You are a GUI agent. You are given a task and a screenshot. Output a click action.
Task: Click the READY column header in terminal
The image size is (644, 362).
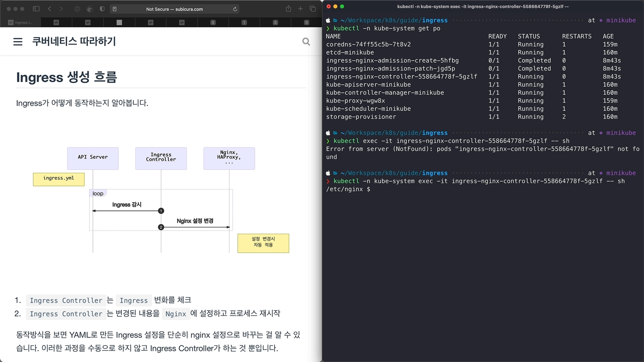point(498,36)
